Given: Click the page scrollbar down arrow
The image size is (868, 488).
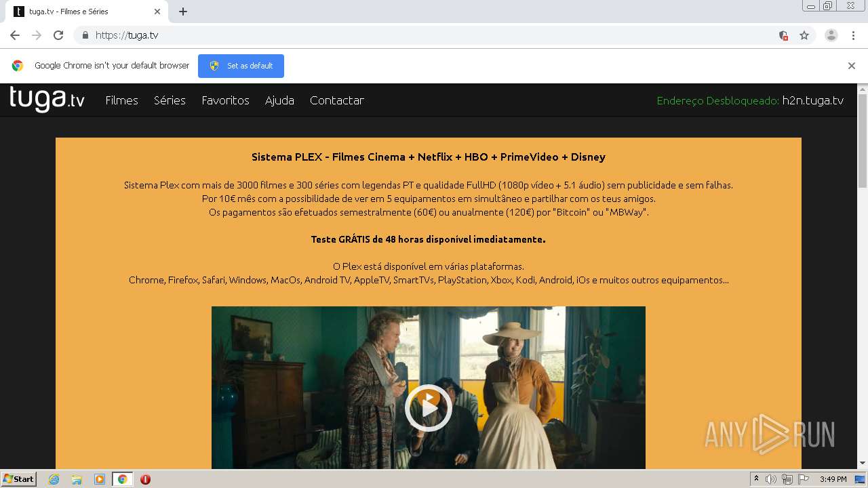Looking at the screenshot, I should pyautogui.click(x=863, y=464).
